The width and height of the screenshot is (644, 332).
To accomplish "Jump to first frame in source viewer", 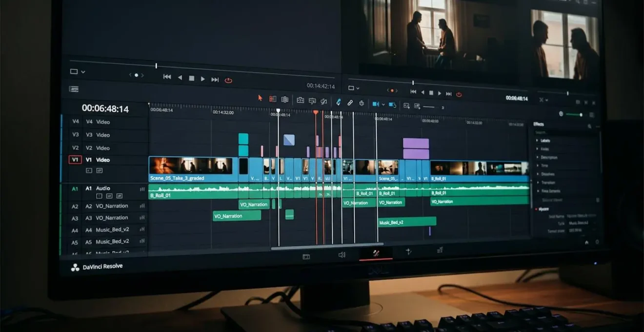I will (167, 77).
